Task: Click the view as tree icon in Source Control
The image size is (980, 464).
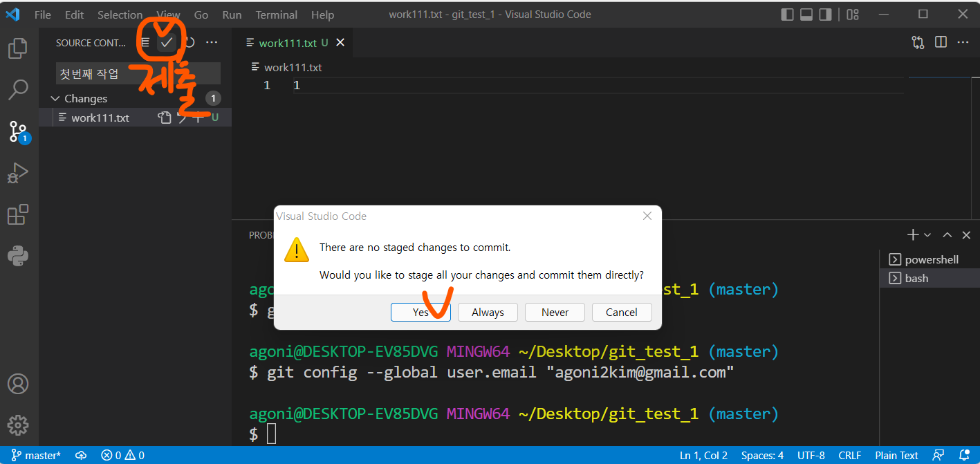Action: (x=145, y=43)
